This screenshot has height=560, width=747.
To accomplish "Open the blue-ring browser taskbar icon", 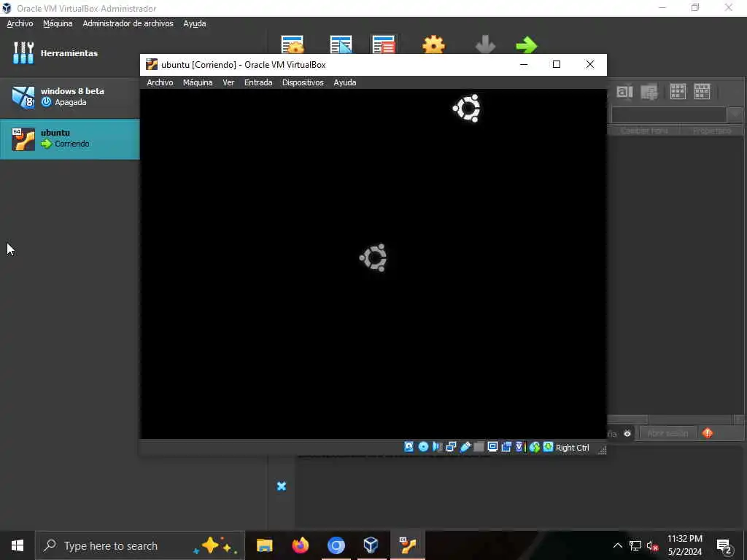I will 336,545.
